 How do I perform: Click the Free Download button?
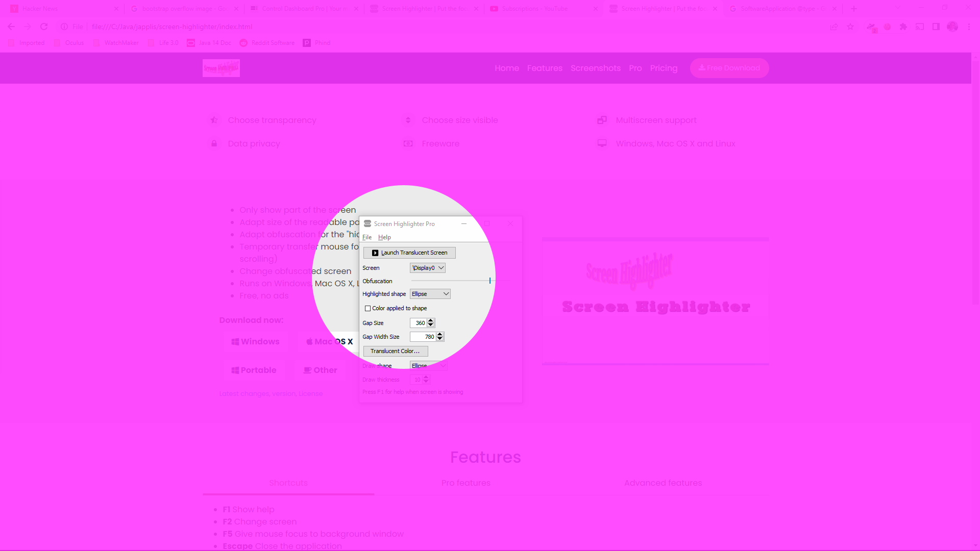pyautogui.click(x=729, y=68)
